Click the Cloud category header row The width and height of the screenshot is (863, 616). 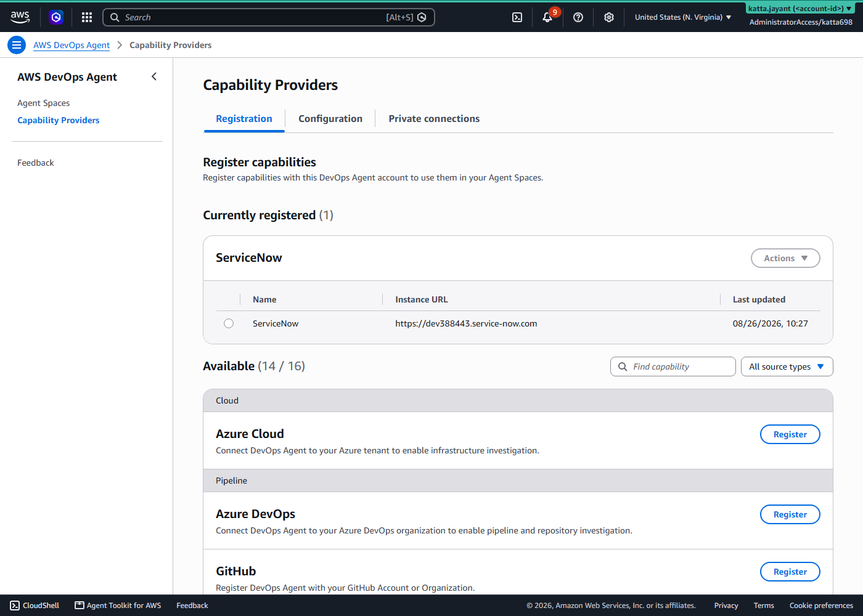click(518, 400)
